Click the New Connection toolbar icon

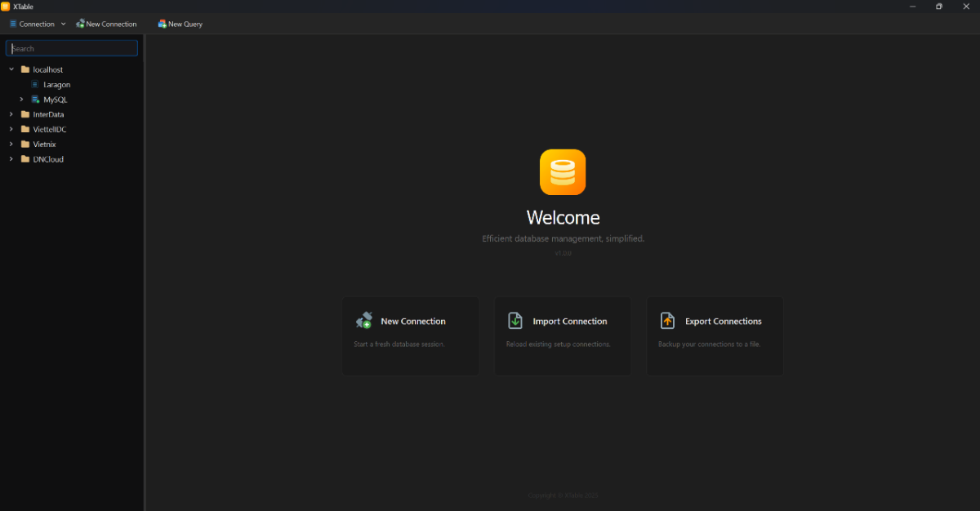(79, 24)
